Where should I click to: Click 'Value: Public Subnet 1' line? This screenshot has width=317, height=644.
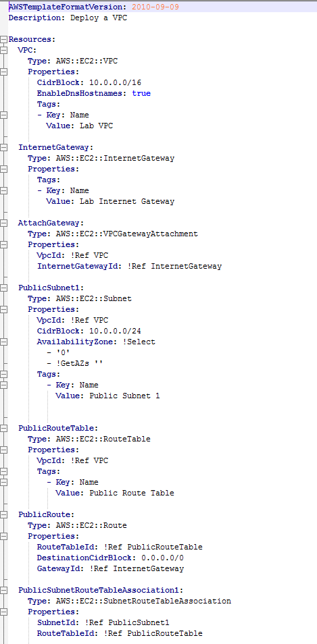tap(107, 396)
